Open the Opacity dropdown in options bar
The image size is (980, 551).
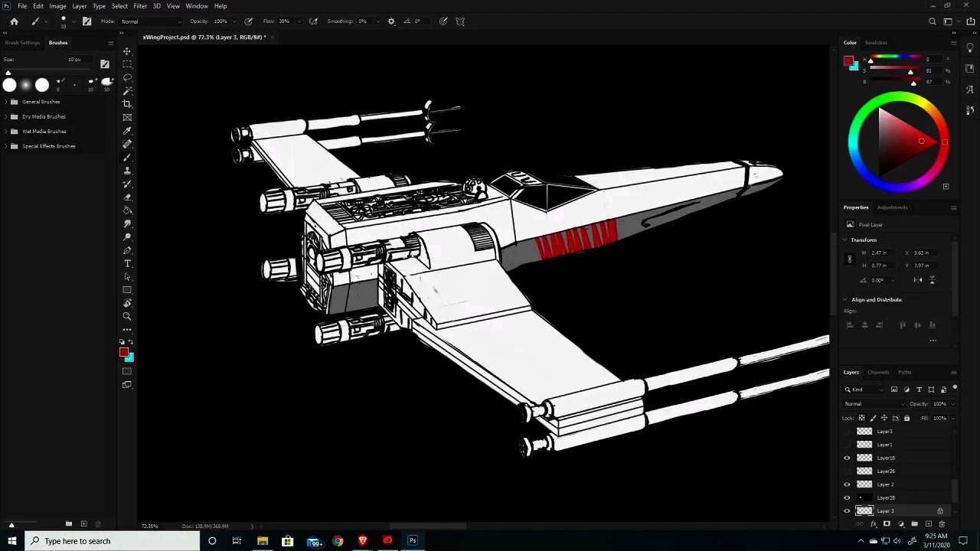tap(234, 21)
